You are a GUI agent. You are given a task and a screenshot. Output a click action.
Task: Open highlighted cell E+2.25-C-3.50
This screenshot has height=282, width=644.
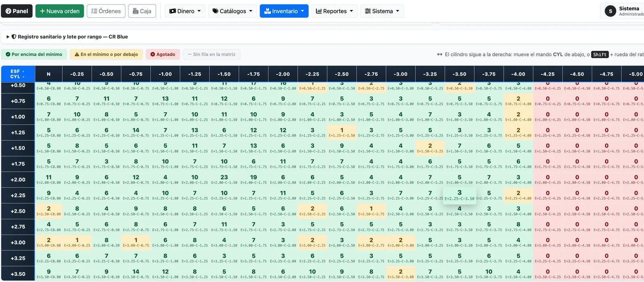tap(459, 195)
